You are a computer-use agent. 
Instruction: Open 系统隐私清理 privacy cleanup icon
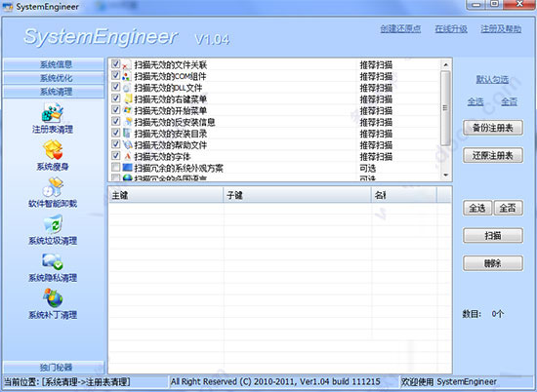53,261
